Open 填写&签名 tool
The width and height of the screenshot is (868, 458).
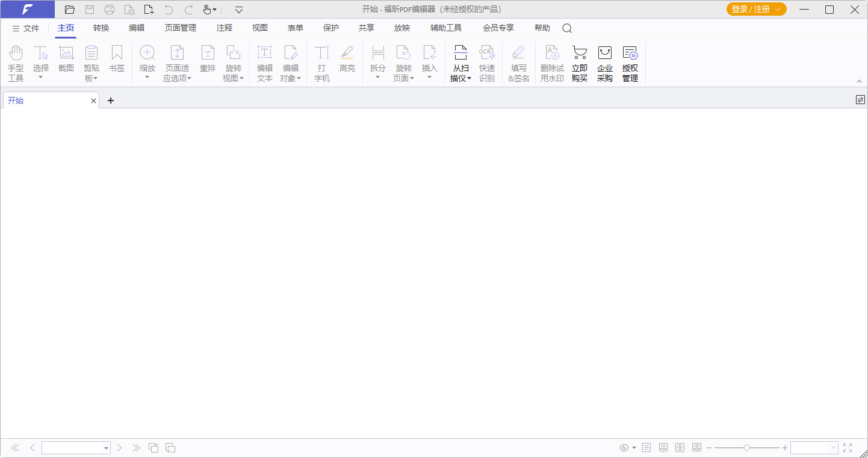(x=518, y=62)
